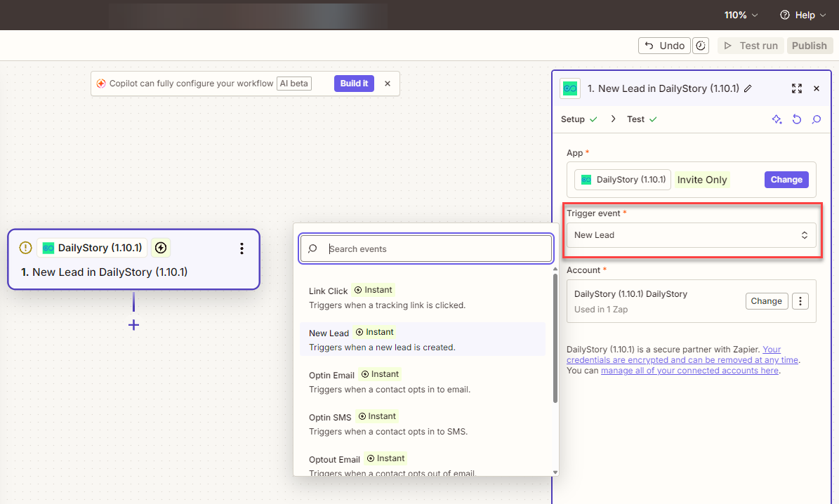839x504 pixels.
Task: Add a step with the plus icon
Action: point(133,325)
